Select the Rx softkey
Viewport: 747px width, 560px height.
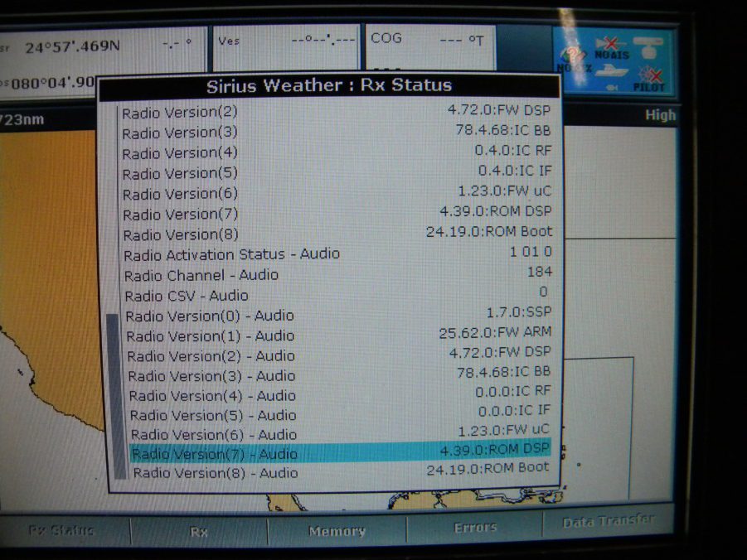tap(199, 532)
